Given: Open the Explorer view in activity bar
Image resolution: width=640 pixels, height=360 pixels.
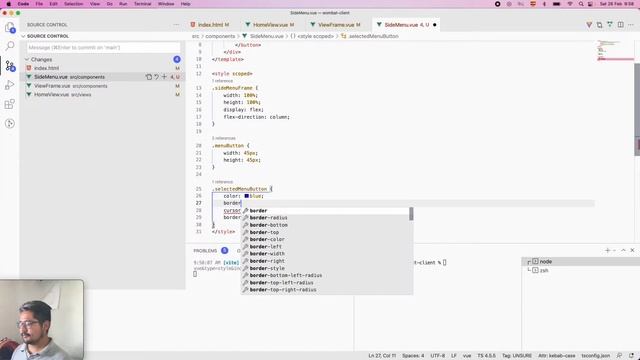Looking at the screenshot, I should 10,27.
